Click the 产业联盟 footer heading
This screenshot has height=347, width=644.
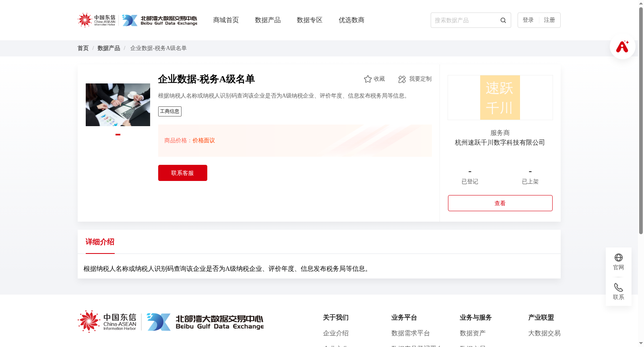pos(541,318)
